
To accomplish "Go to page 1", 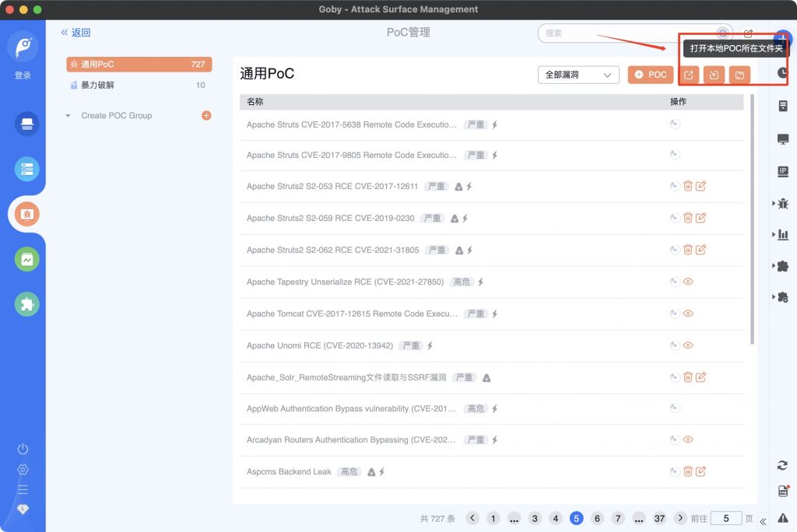I will click(x=493, y=518).
